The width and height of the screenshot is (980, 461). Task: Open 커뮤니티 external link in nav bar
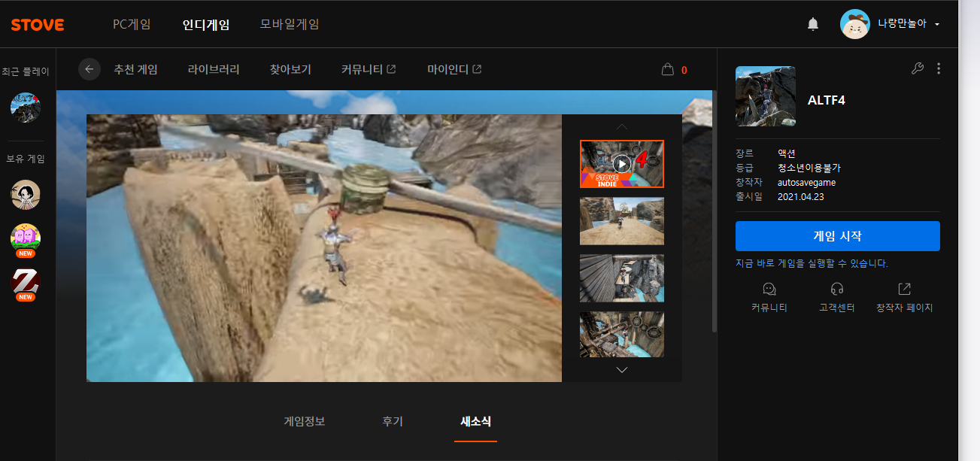tap(369, 69)
